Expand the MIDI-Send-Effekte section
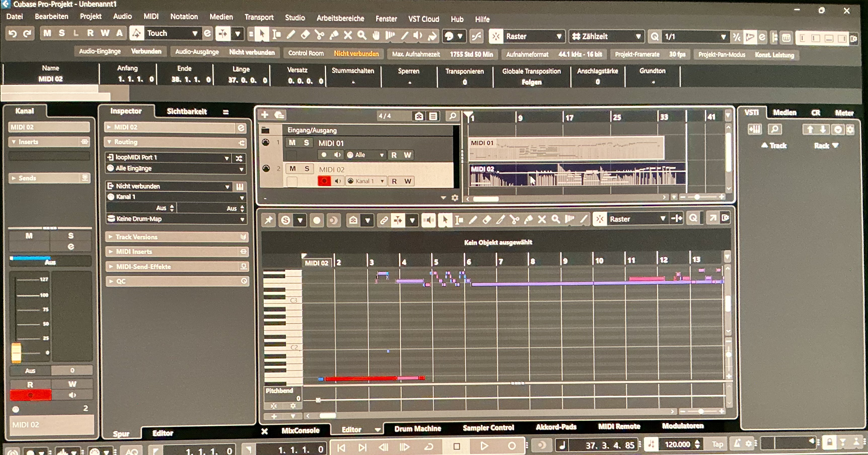This screenshot has width=868, height=455. click(177, 267)
